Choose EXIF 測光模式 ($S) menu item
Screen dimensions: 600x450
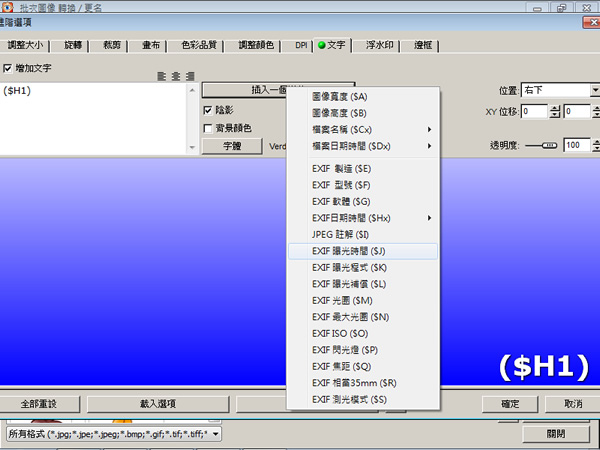pyautogui.click(x=362, y=399)
